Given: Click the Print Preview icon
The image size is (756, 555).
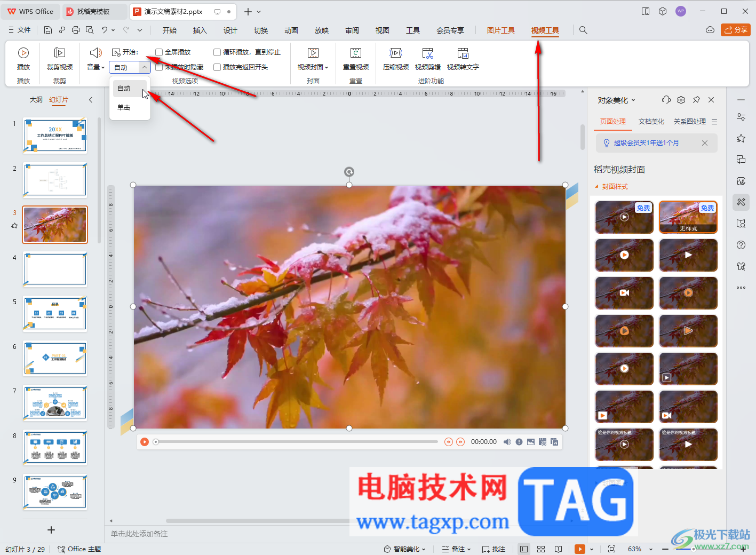Looking at the screenshot, I should point(90,30).
